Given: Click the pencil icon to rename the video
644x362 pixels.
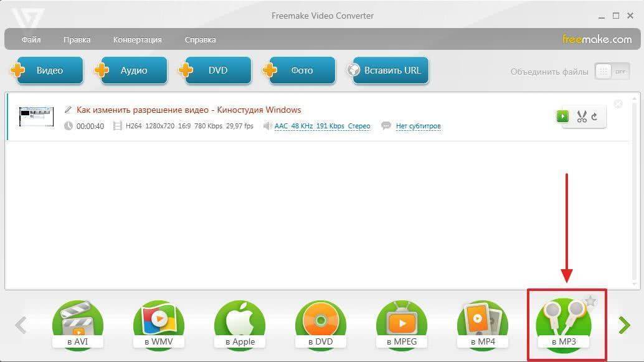Looking at the screenshot, I should [68, 110].
